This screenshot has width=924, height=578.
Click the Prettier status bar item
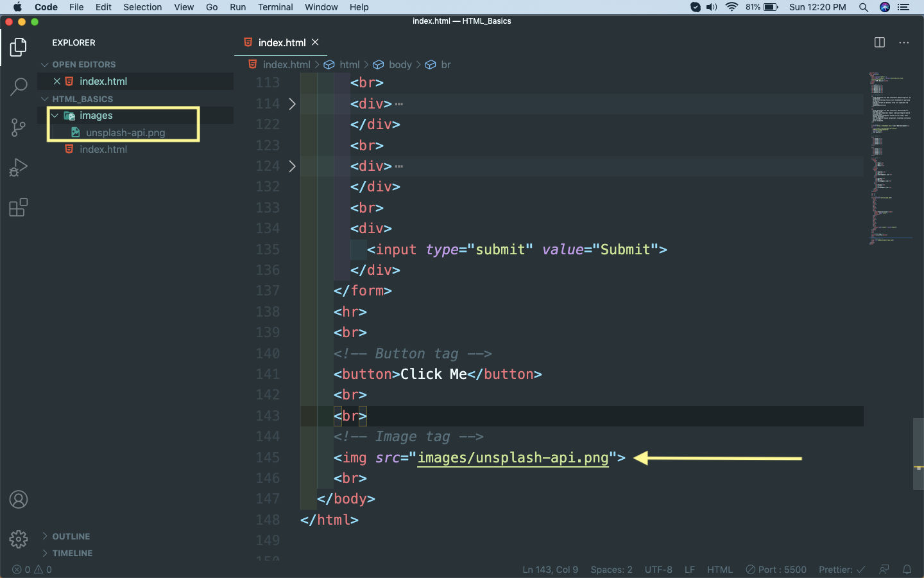(x=842, y=570)
